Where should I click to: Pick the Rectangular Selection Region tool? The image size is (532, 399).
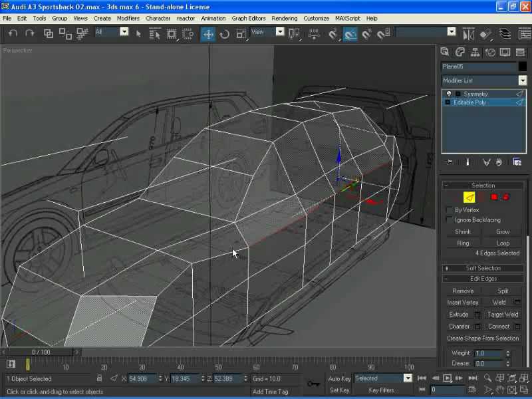(172, 34)
